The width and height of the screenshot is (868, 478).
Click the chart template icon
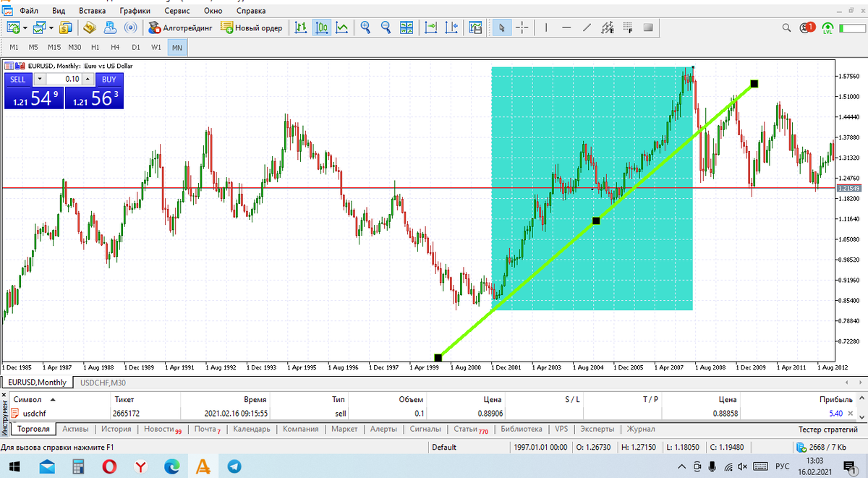(x=475, y=27)
